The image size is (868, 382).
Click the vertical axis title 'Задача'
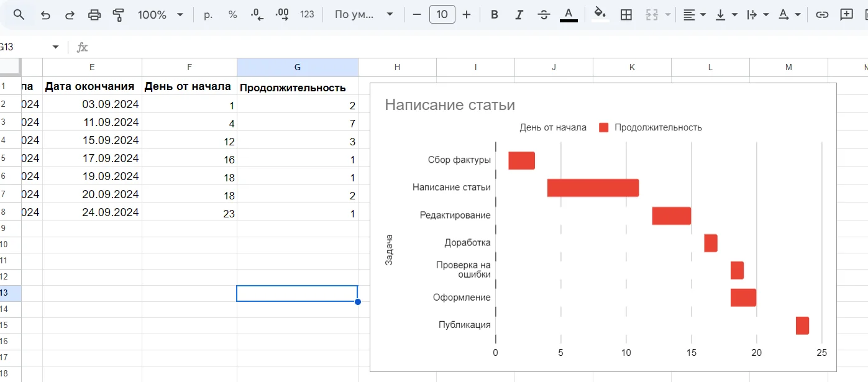(x=389, y=250)
